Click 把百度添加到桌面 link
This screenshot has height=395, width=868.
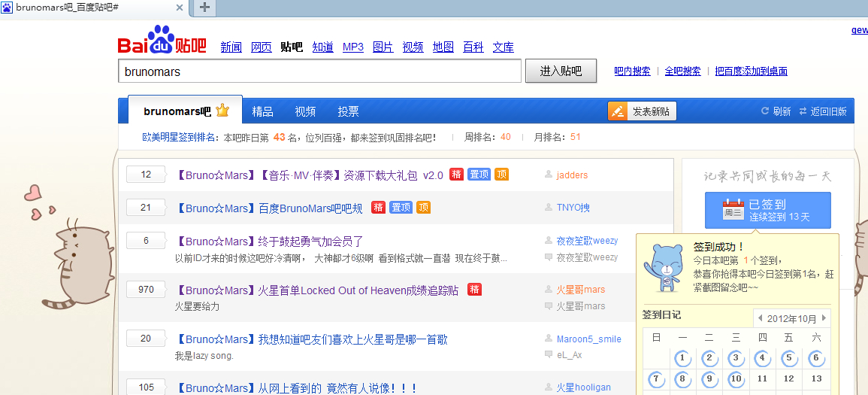point(752,71)
